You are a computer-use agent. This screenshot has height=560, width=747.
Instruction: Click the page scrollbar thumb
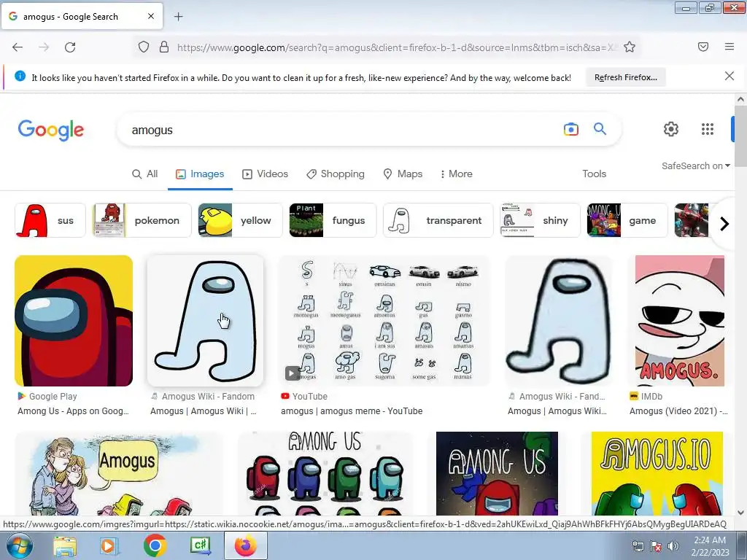coord(740,136)
